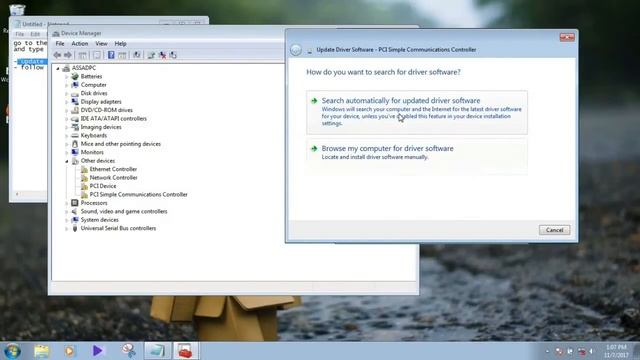Select 'Mice and other pointing devices'
Image resolution: width=640 pixels, height=360 pixels.
click(x=121, y=144)
